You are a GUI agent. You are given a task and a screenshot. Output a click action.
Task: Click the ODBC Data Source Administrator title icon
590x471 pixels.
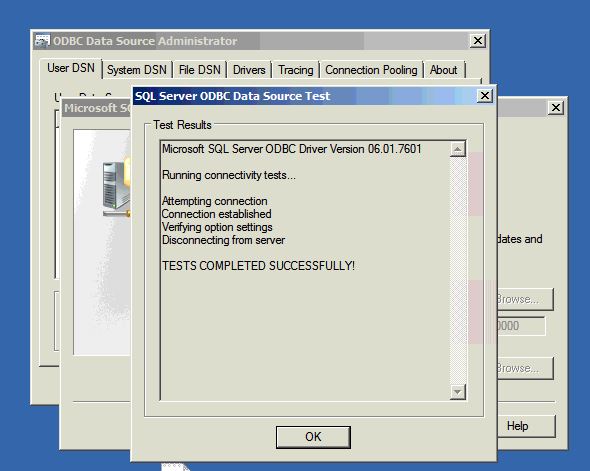pyautogui.click(x=42, y=41)
